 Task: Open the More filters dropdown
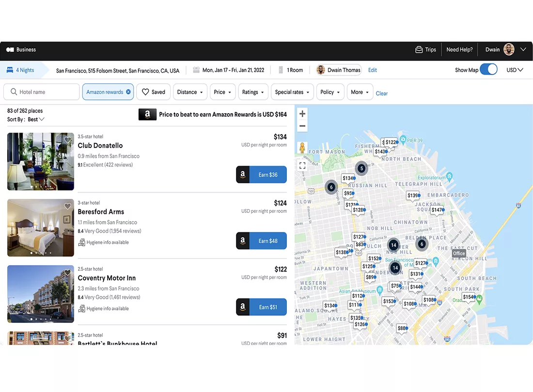tap(360, 92)
